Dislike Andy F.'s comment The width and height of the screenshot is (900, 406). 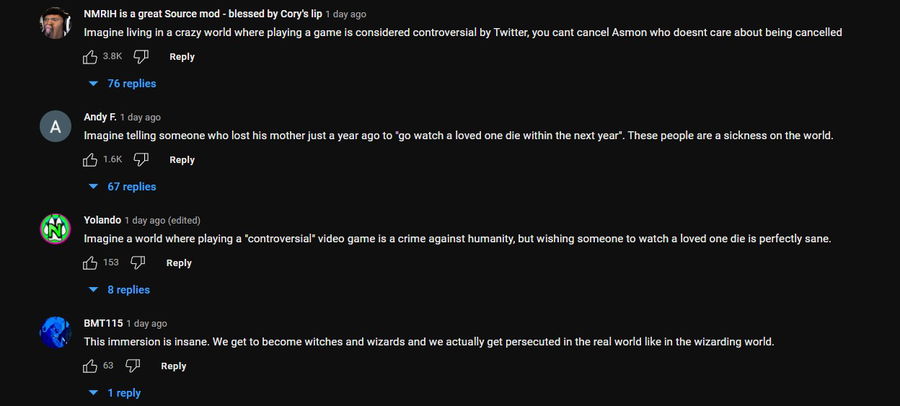click(x=142, y=160)
